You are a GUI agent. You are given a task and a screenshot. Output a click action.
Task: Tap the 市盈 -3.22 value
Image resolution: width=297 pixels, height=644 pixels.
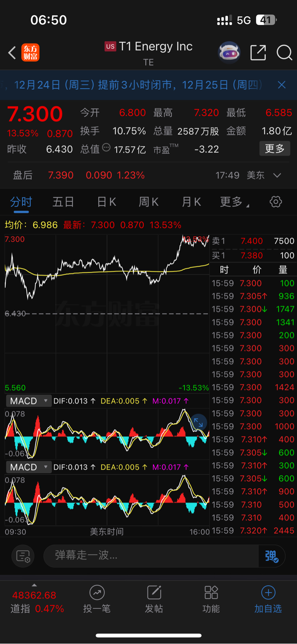click(x=207, y=149)
